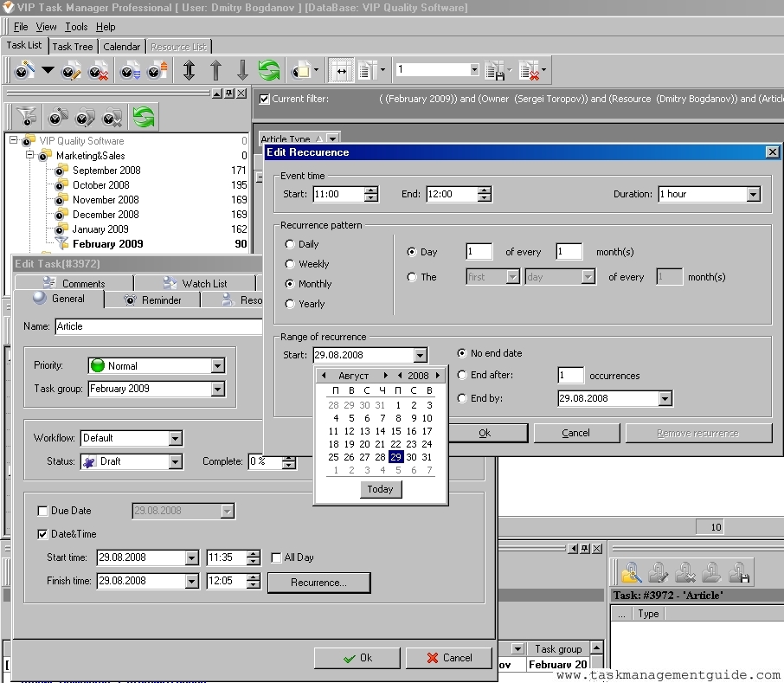784x683 pixels.
Task: Collapse the Marketing&Sales tree node
Action: pyautogui.click(x=30, y=155)
